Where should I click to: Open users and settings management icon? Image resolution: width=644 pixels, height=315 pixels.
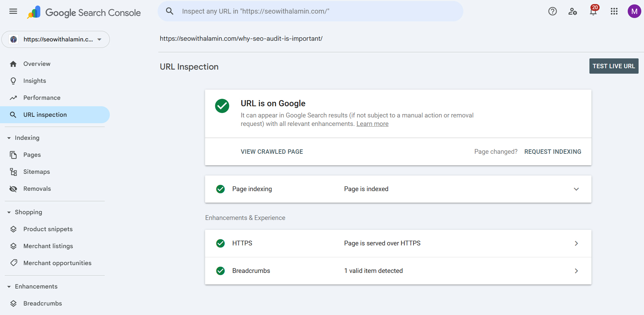[x=572, y=12]
